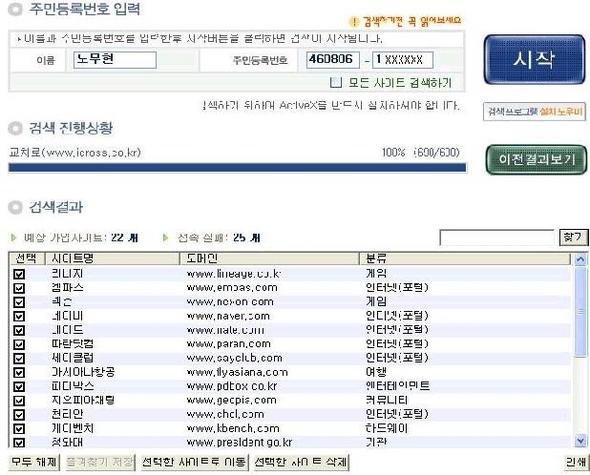Sort by 선택 column header
Screen dimensions: 590x475
(26, 259)
